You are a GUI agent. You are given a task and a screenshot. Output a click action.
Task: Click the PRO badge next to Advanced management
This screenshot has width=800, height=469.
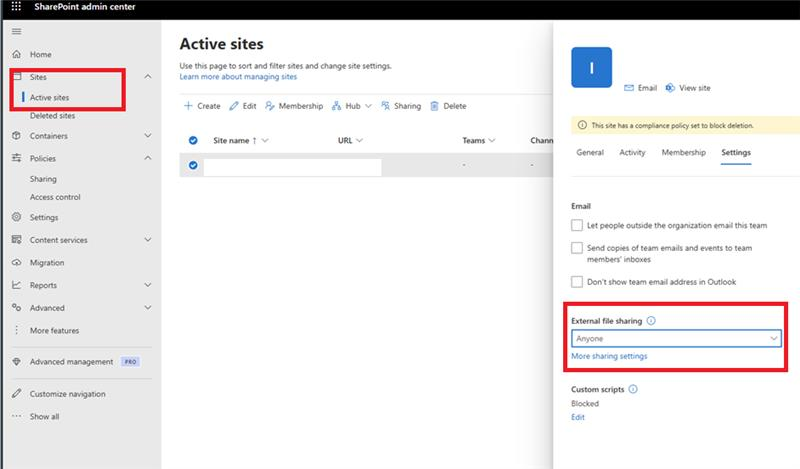pyautogui.click(x=130, y=361)
